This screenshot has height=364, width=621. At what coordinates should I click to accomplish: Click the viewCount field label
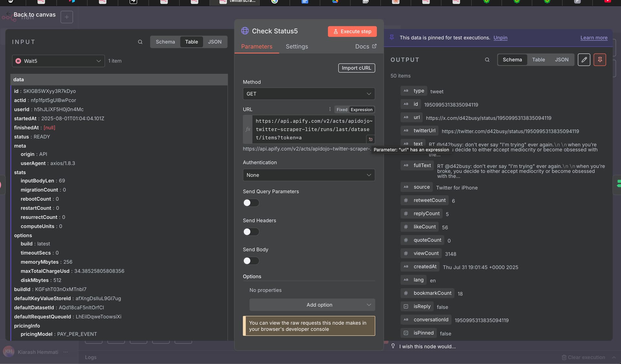click(426, 253)
